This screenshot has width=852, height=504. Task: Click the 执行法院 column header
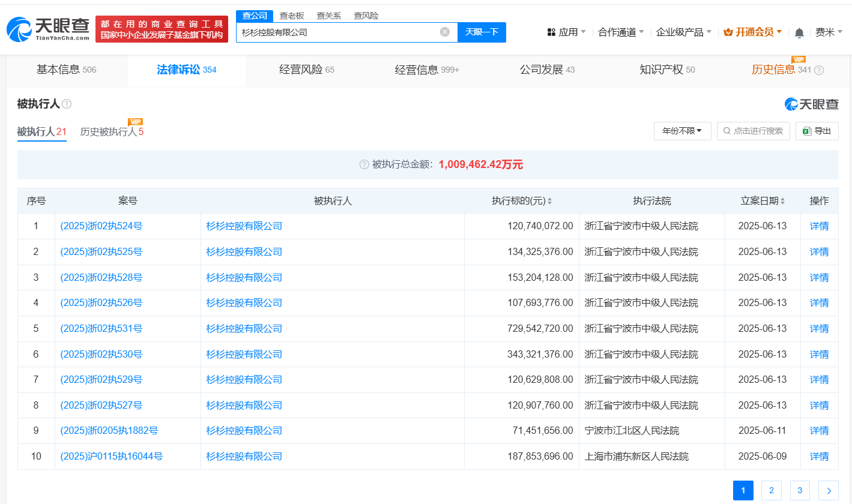pyautogui.click(x=652, y=201)
